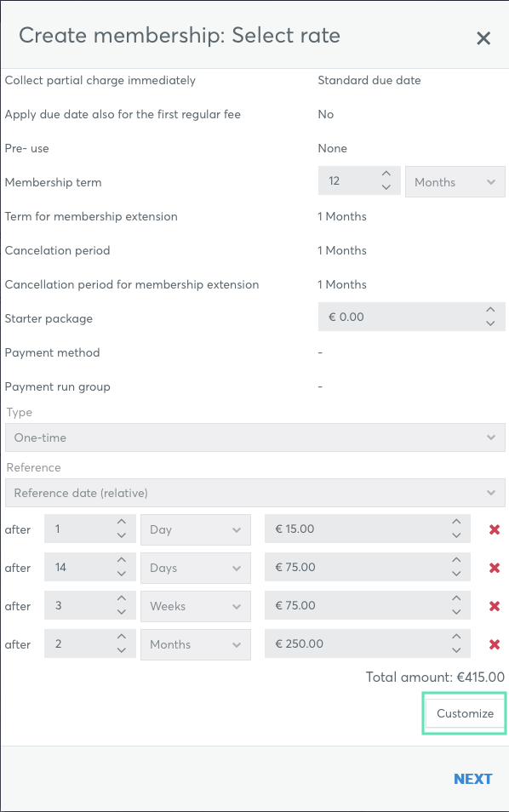Click NEXT to continue
509x812 pixels.
coord(472,779)
